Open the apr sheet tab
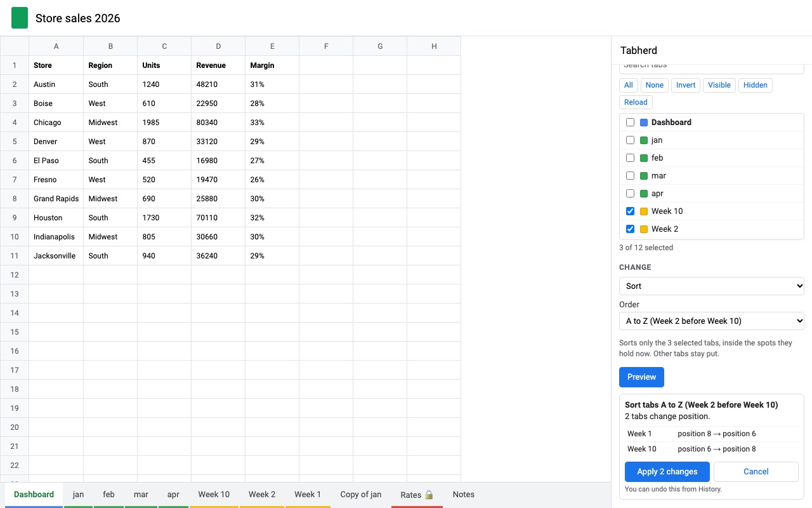 click(173, 495)
